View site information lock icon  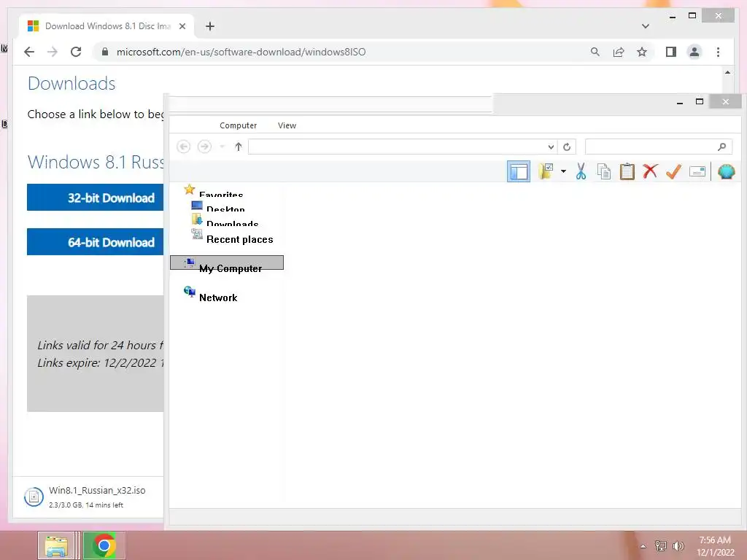point(105,52)
